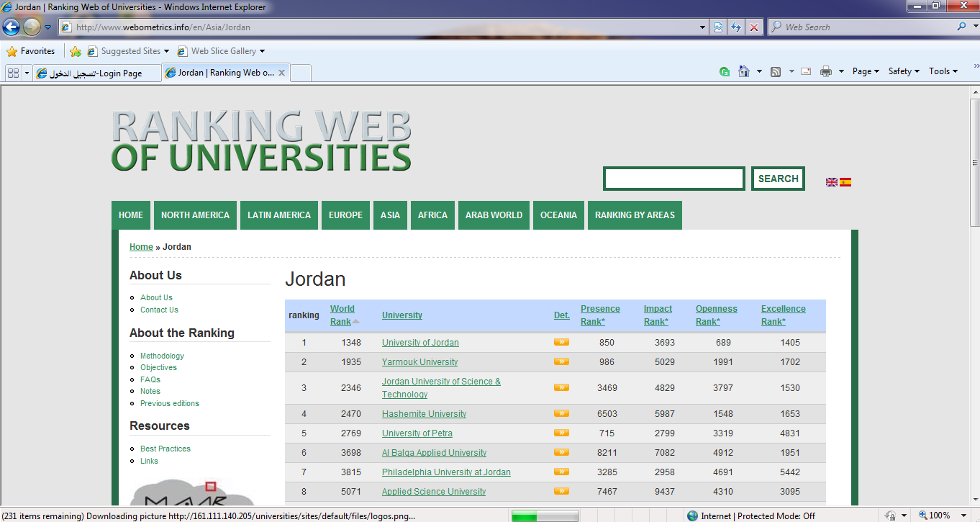Open details arrow for Al Balqa Applied University
This screenshot has width=980, height=522.
click(x=561, y=452)
